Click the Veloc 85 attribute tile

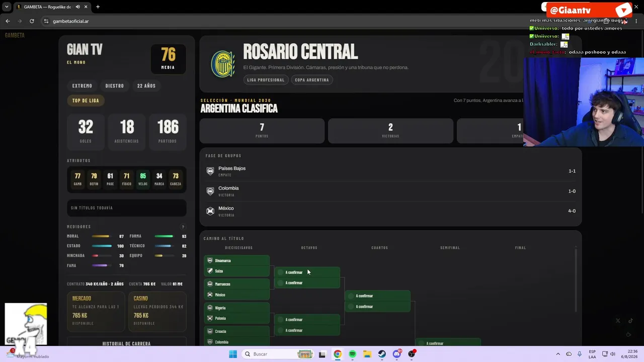pos(143,178)
